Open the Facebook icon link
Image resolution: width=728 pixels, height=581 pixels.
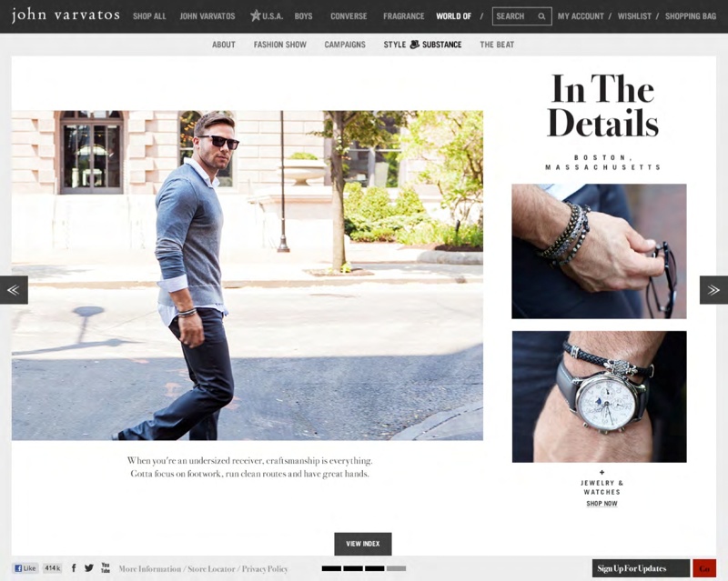coord(74,568)
